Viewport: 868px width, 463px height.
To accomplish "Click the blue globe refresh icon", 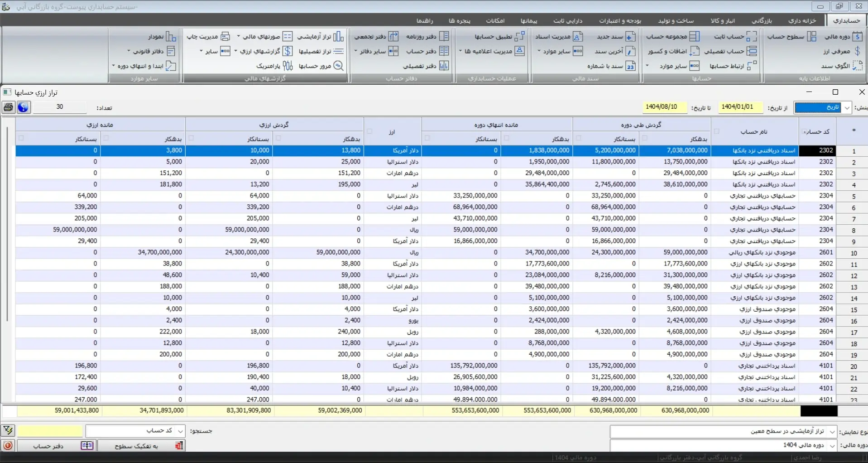I will coord(23,107).
